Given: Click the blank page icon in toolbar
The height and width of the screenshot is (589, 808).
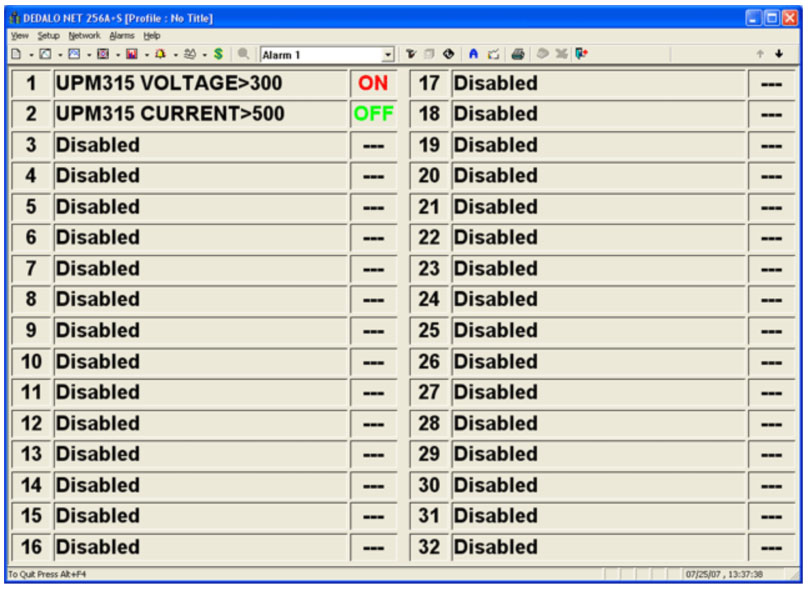Looking at the screenshot, I should click(x=16, y=54).
